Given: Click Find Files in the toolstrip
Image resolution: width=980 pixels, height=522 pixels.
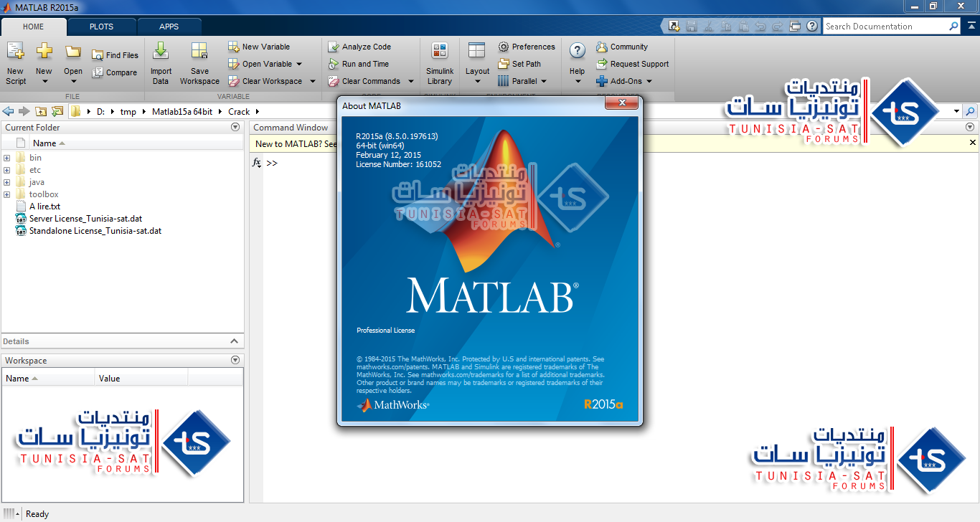Looking at the screenshot, I should coord(115,55).
